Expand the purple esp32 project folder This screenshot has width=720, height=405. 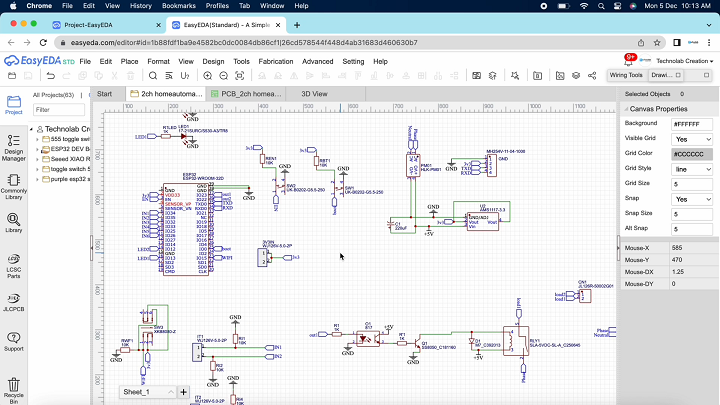(37, 179)
